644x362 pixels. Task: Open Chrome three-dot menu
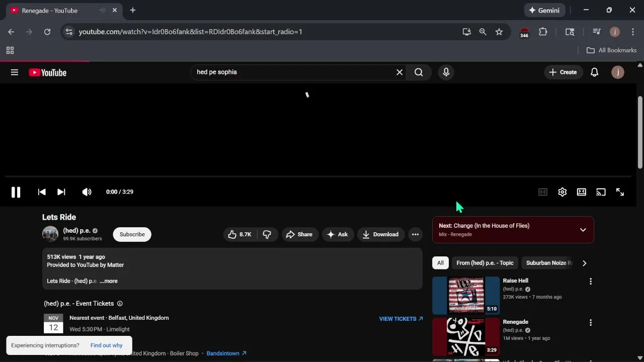[x=633, y=32]
